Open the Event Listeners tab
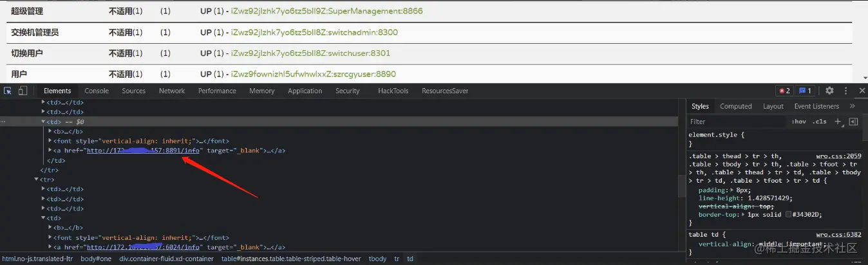Image resolution: width=868 pixels, height=265 pixels. [x=816, y=106]
